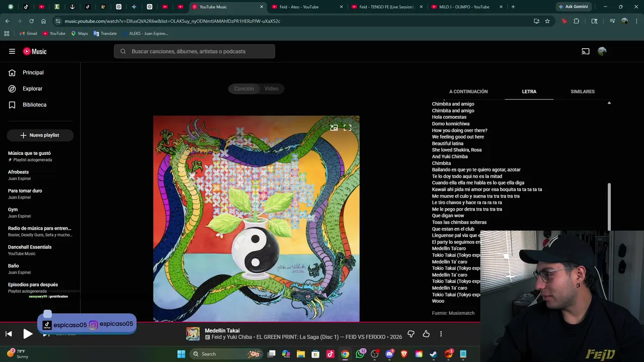Open a new browser tab
This screenshot has height=362, width=644.
pos(513,7)
